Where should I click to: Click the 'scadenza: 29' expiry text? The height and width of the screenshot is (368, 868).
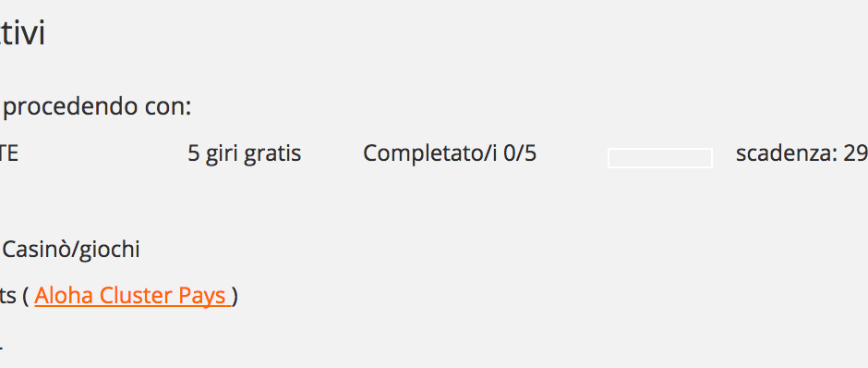802,153
